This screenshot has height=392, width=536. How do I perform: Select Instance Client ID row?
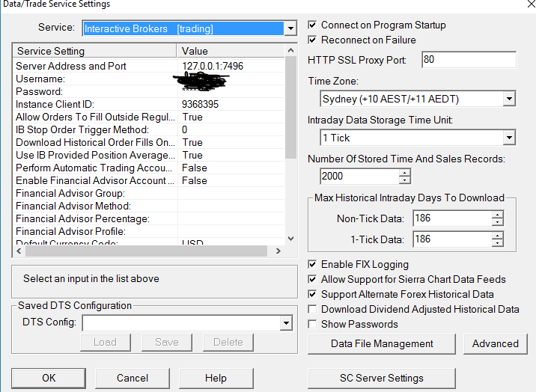[x=149, y=104]
